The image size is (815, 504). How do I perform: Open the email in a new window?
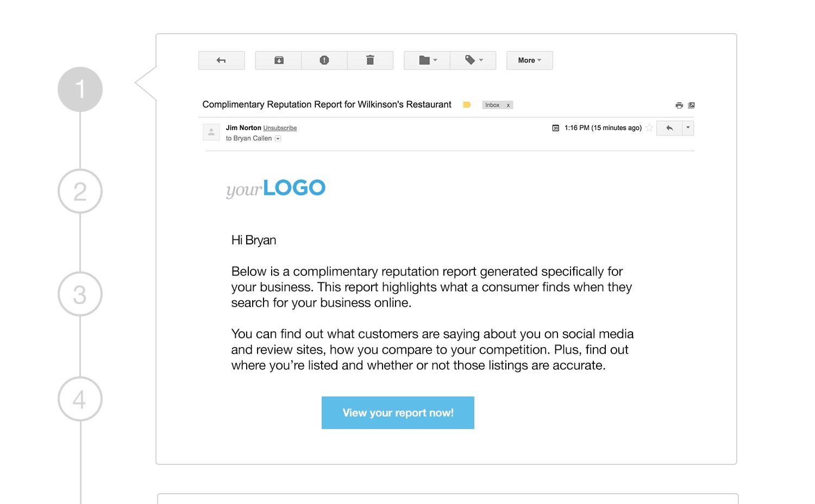[692, 105]
